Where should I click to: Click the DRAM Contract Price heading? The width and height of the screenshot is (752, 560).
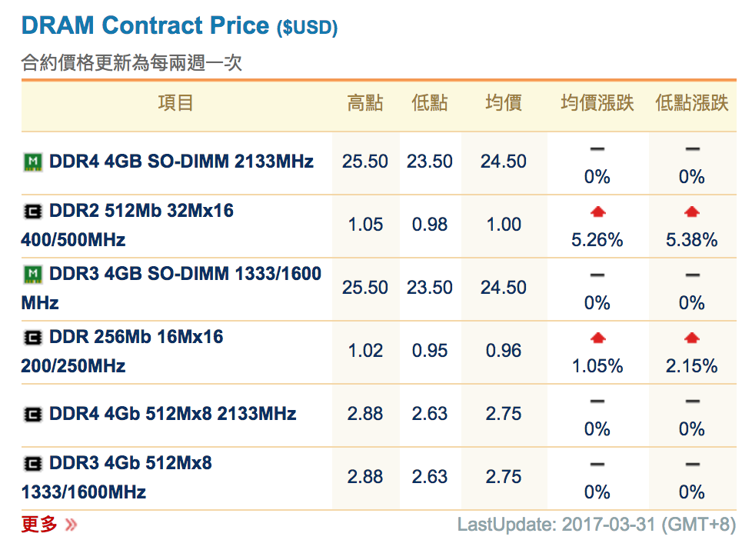(x=146, y=25)
